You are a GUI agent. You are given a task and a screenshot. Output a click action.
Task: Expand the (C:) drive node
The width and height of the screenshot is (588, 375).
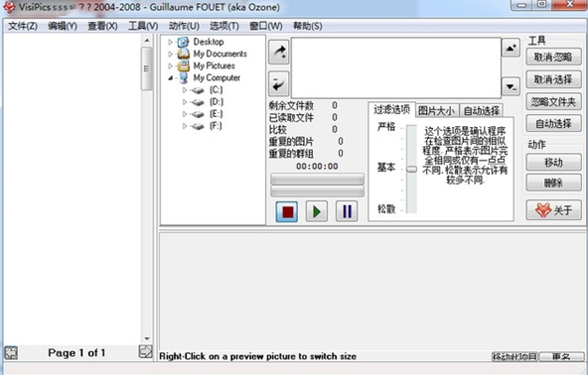point(185,90)
